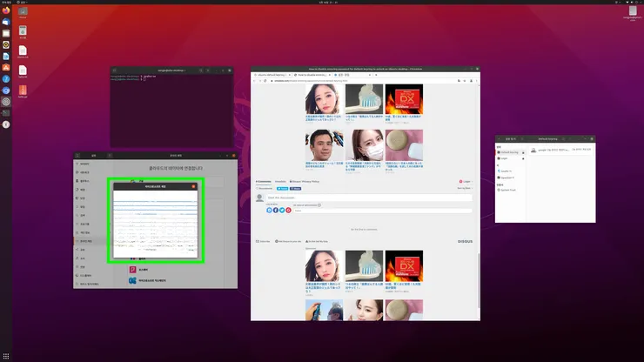Screen dimensions: 644x362
Task: Log in with the Twitter icon
Action: [282, 210]
